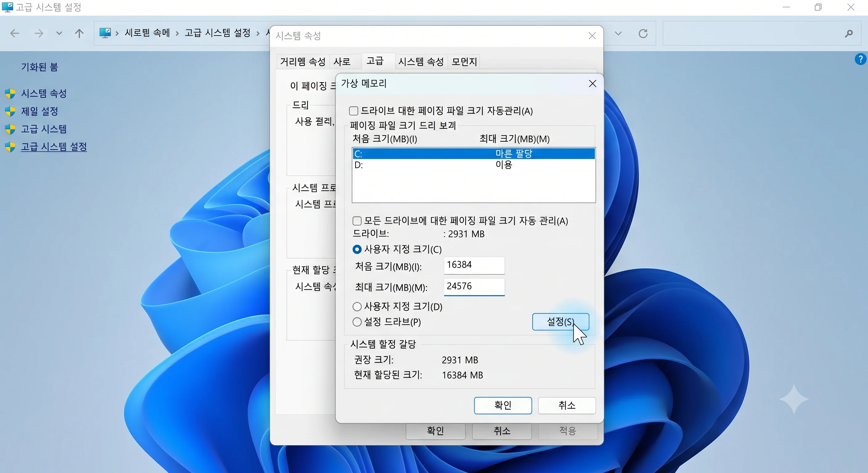This screenshot has height=473, width=868.
Task: Cancel with 취소 in 가상 메모리 dialog
Action: pyautogui.click(x=567, y=405)
